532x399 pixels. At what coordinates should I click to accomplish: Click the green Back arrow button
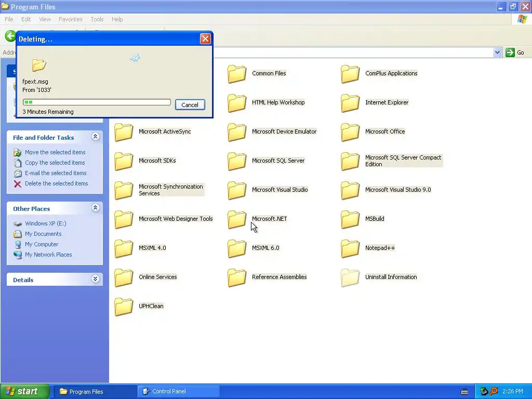point(10,36)
